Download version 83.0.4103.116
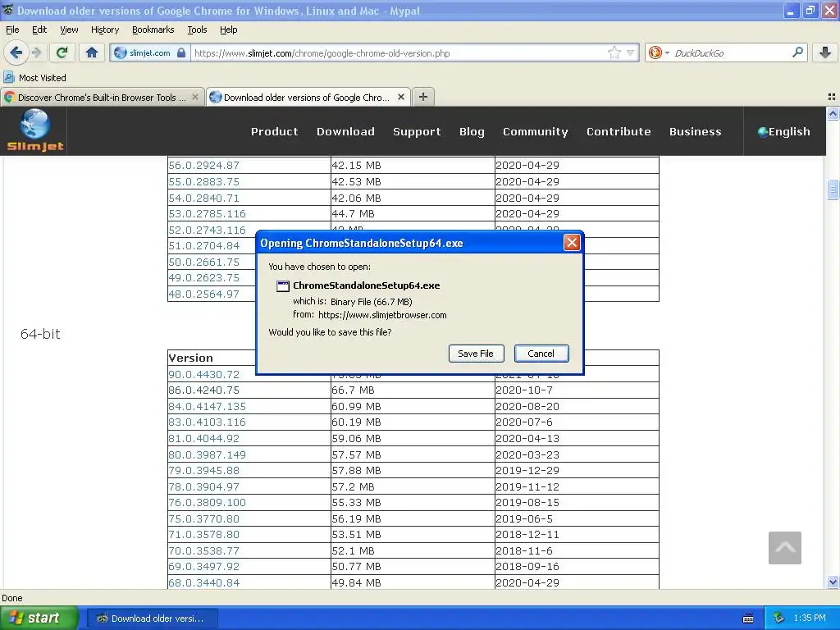Screen dimensions: 840x630 click(207, 422)
